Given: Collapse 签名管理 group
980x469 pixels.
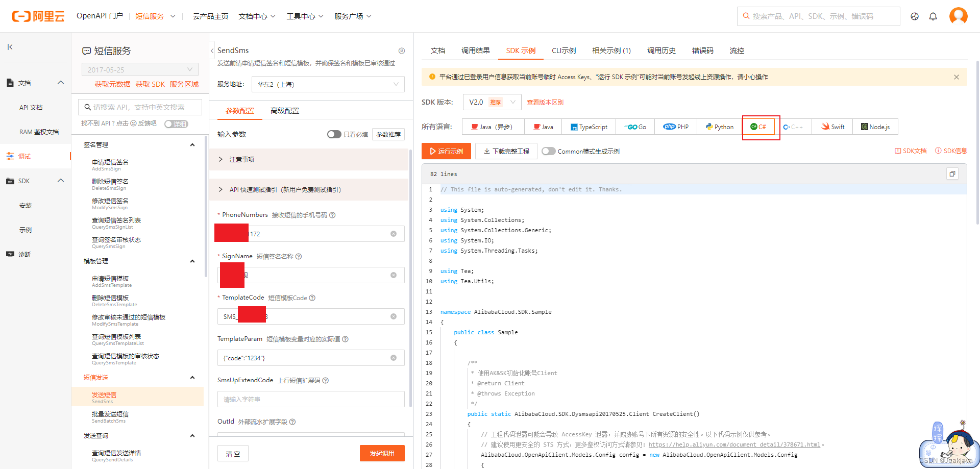Looking at the screenshot, I should 192,145.
